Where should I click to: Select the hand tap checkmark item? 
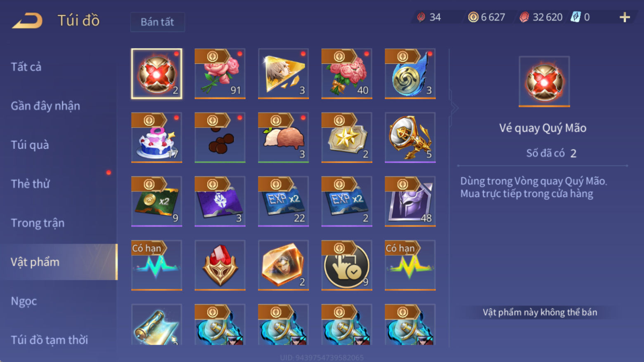click(x=347, y=266)
